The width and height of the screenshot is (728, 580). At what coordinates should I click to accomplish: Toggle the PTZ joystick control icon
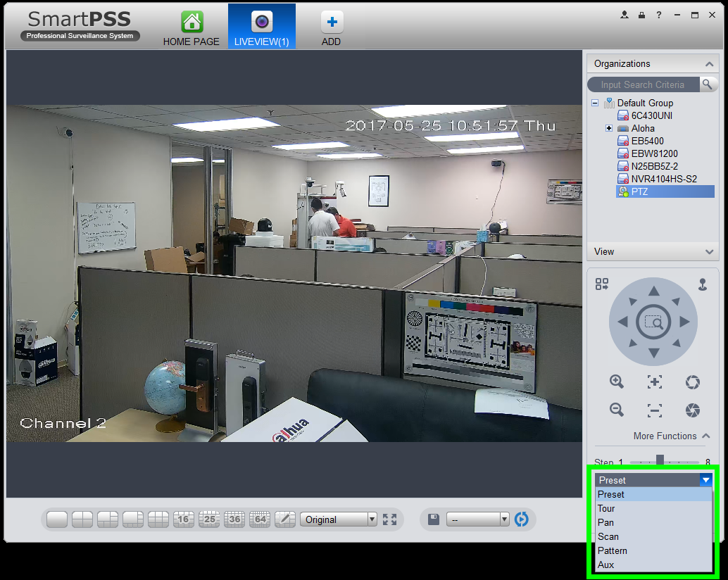(703, 284)
